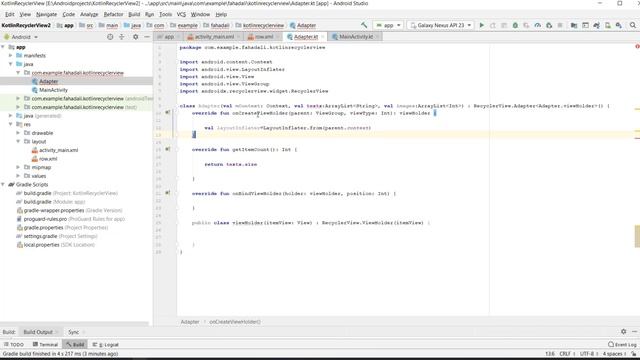The height and width of the screenshot is (360, 640).
Task: Select the Build tool window button
Action: [75, 344]
